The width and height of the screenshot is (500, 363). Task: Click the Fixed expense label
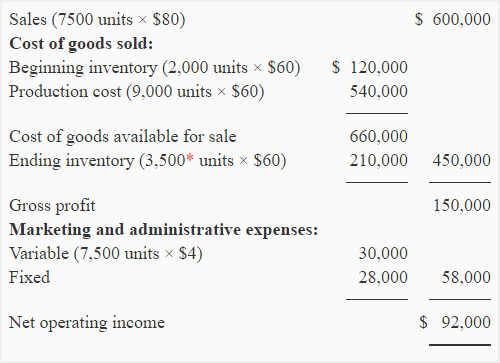click(30, 277)
